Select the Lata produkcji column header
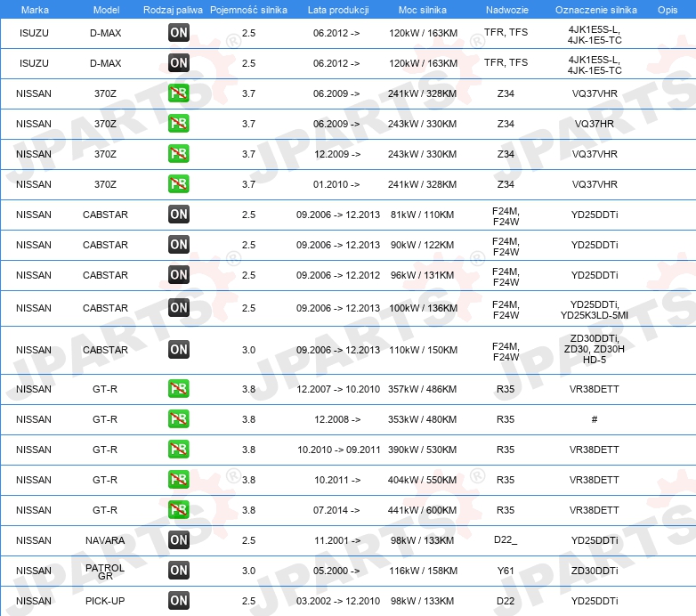This screenshot has height=616, width=696. click(338, 10)
